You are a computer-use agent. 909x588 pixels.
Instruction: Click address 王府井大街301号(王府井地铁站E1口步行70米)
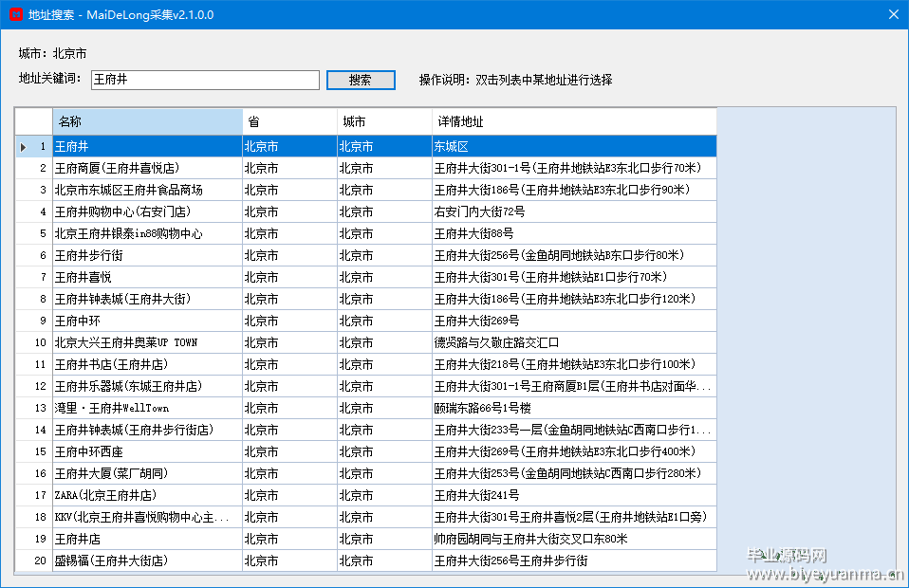click(574, 278)
